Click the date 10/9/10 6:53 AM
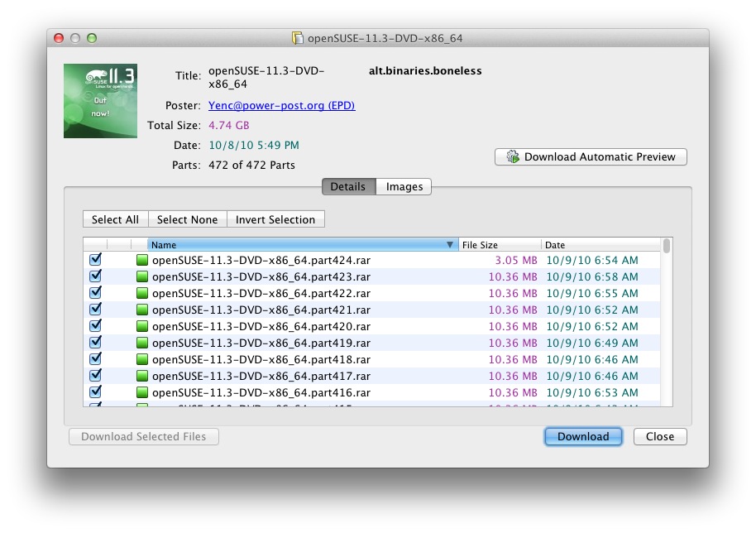This screenshot has height=533, width=756. tap(592, 392)
